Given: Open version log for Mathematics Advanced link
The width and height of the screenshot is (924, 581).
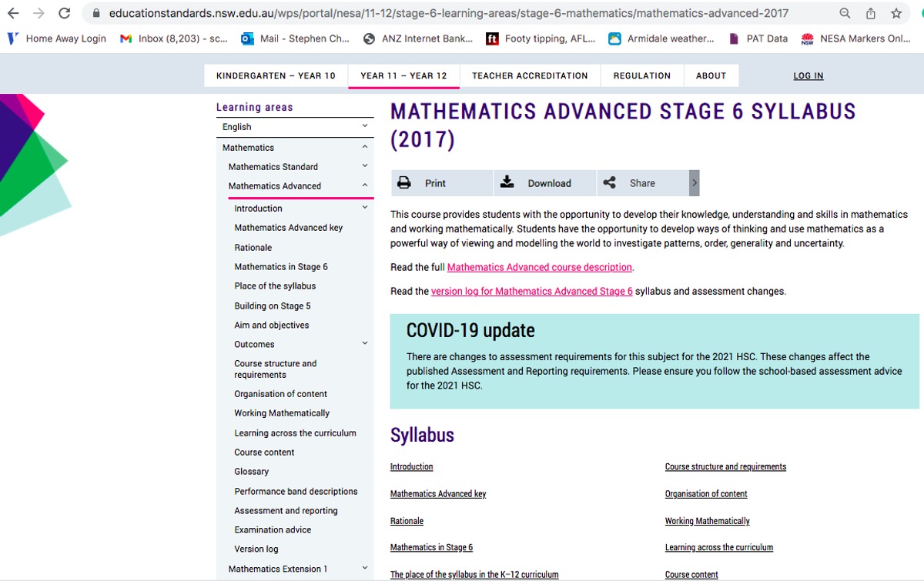Looking at the screenshot, I should pyautogui.click(x=531, y=292).
